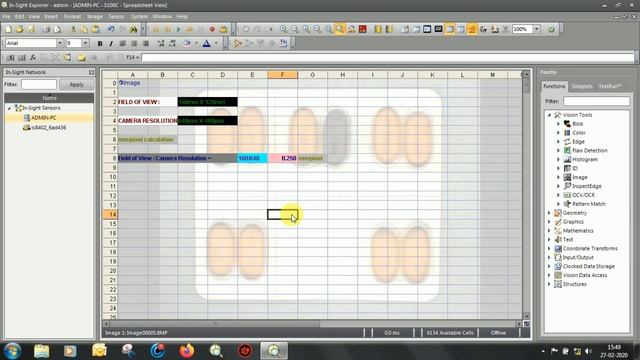Click the New job toolbar icon
Screen dimensions: 640x360
tap(8, 29)
